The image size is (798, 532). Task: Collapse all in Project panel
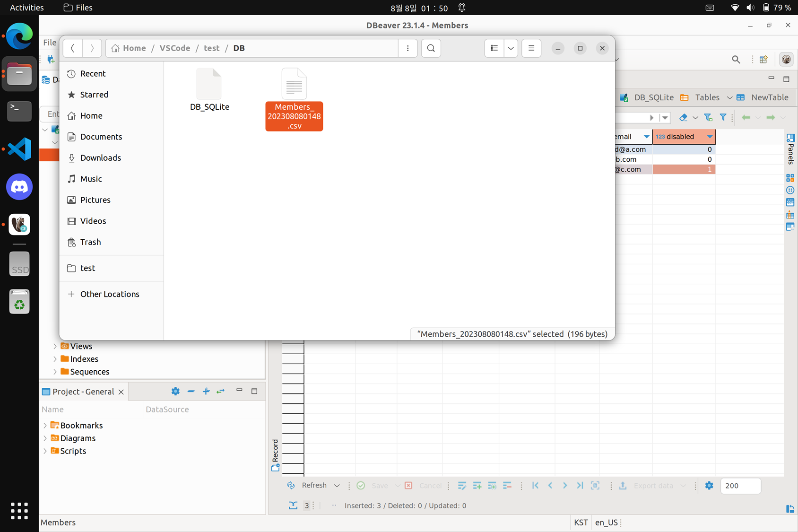191,392
